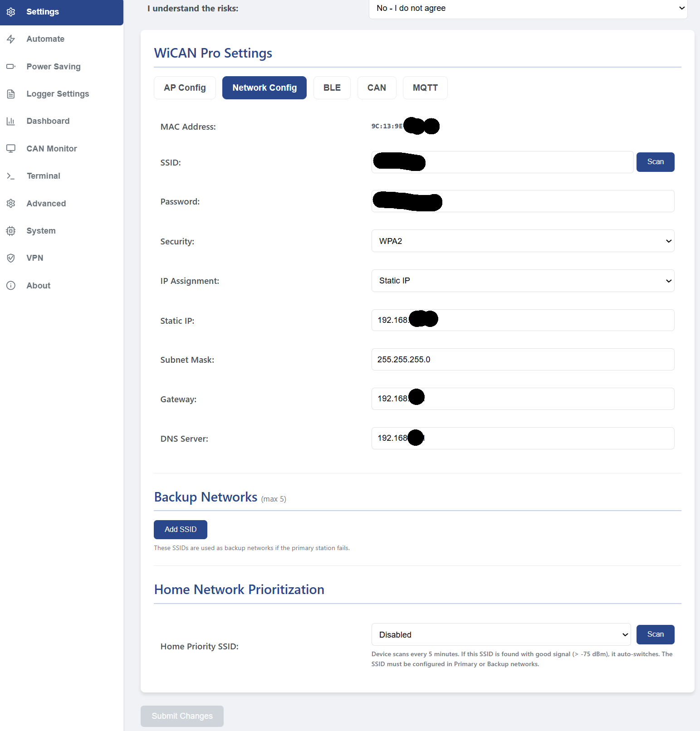Click the Settings gear icon in sidebar
The image size is (700, 731).
11,12
